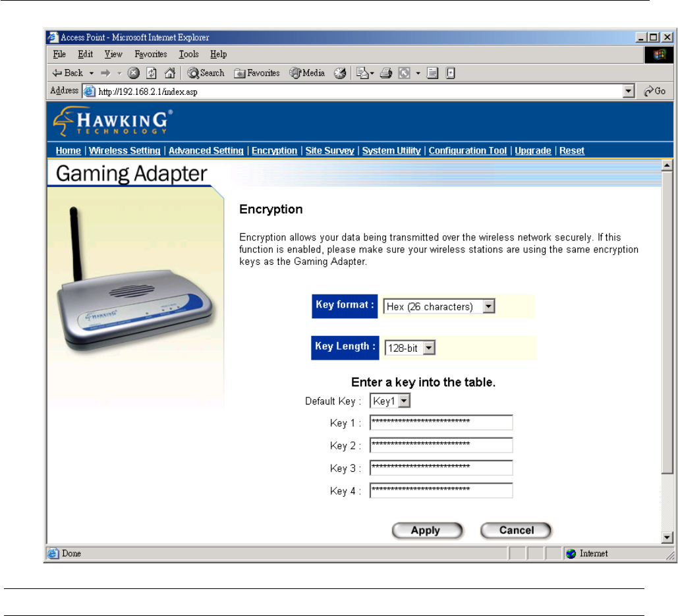The image size is (678, 616).
Task: Click the Cancel button
Action: pyautogui.click(x=516, y=530)
